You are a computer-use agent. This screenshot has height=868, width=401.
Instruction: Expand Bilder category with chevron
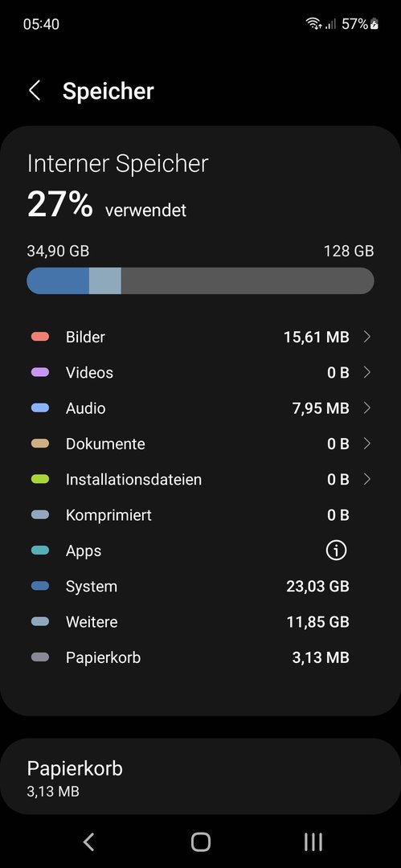[366, 337]
